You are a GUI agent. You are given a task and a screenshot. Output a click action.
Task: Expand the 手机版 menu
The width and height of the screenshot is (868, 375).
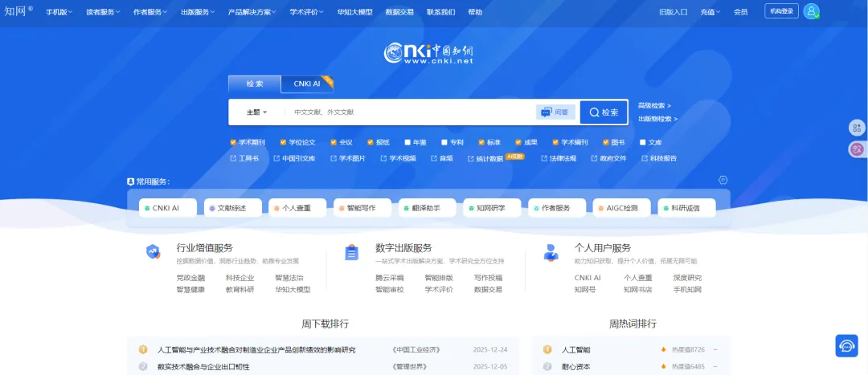click(x=59, y=11)
